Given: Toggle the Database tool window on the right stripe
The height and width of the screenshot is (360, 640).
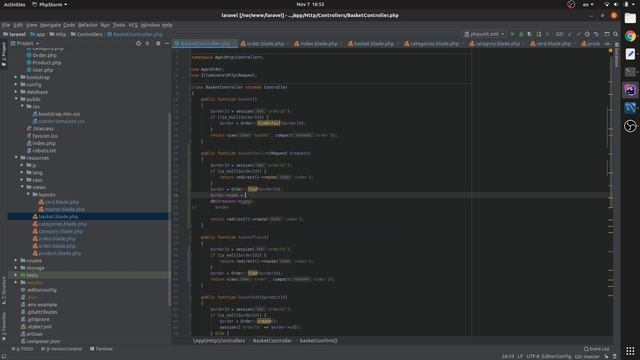Looking at the screenshot, I should click(x=616, y=54).
